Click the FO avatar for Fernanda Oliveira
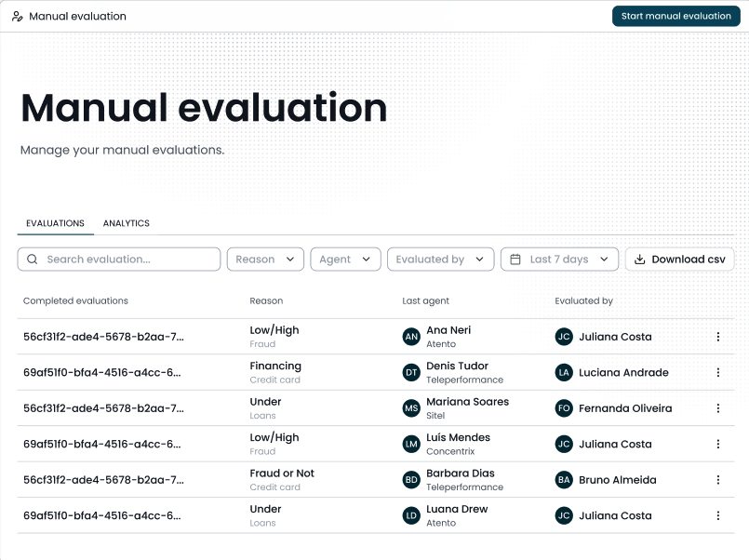Screen dimensions: 749x560 pyautogui.click(x=564, y=408)
